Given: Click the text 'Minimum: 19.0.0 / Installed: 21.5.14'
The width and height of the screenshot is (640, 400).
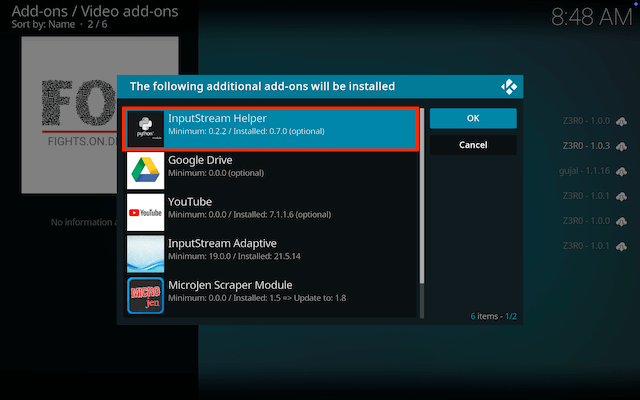Looking at the screenshot, I should click(x=234, y=256).
